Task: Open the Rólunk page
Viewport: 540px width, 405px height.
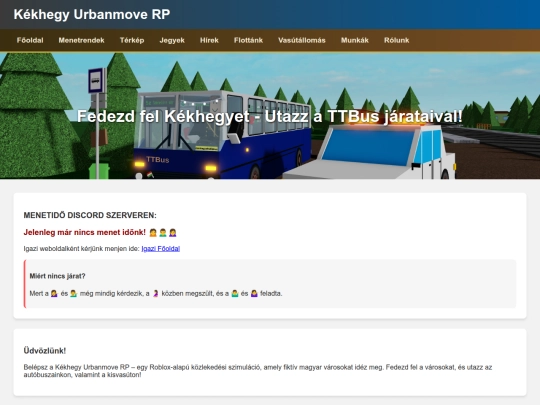Action: pyautogui.click(x=396, y=40)
